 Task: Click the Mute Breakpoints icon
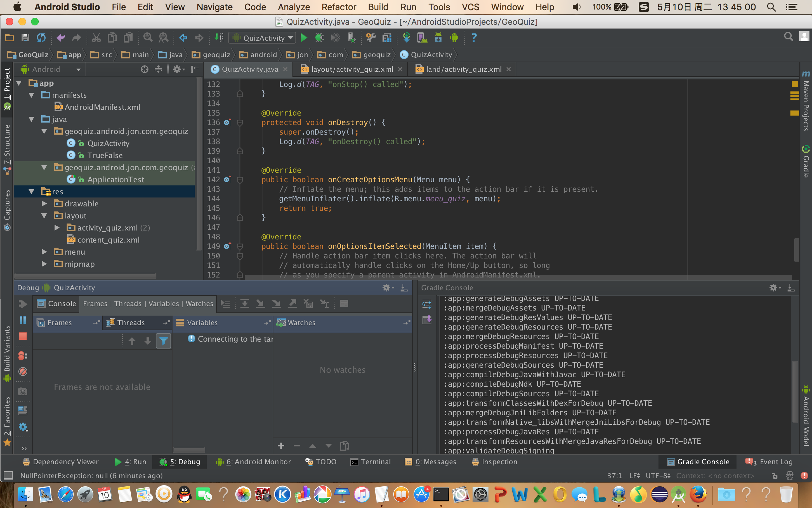[x=23, y=371]
